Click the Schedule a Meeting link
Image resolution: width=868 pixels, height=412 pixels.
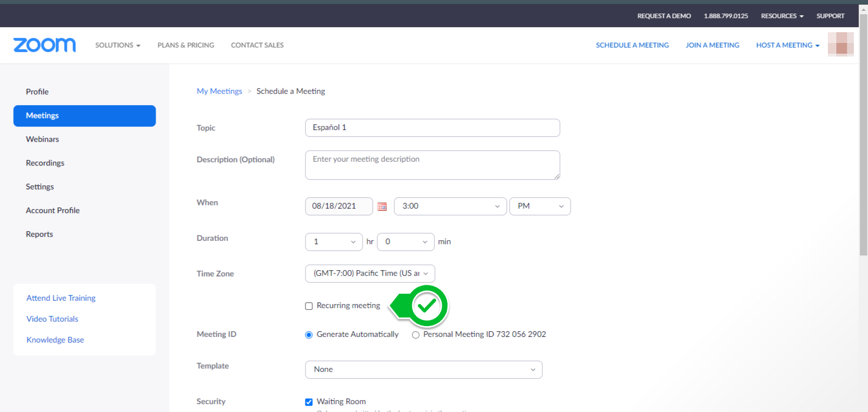click(632, 45)
